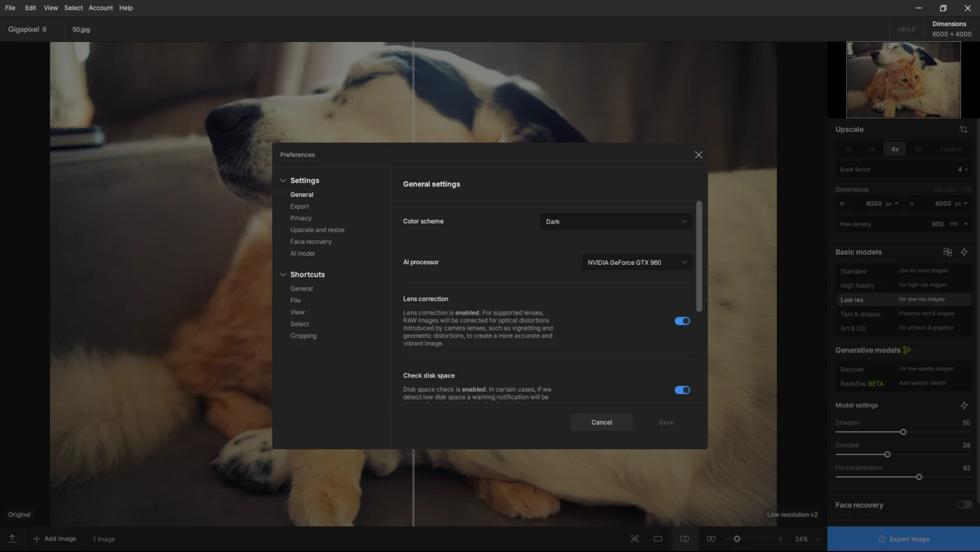
Task: Click the lightning bolt icon in Basic models
Action: point(964,252)
